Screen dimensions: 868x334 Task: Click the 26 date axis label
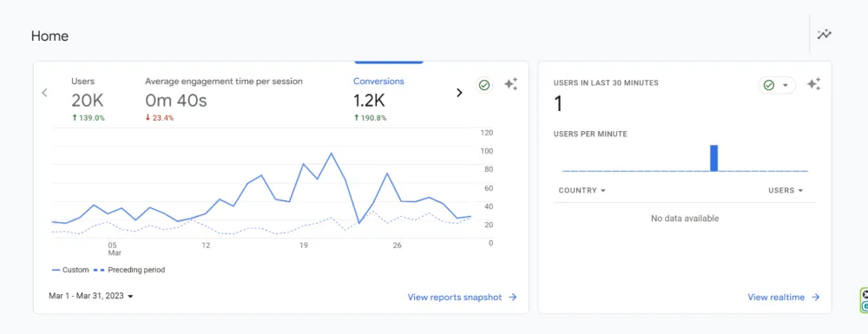point(397,245)
